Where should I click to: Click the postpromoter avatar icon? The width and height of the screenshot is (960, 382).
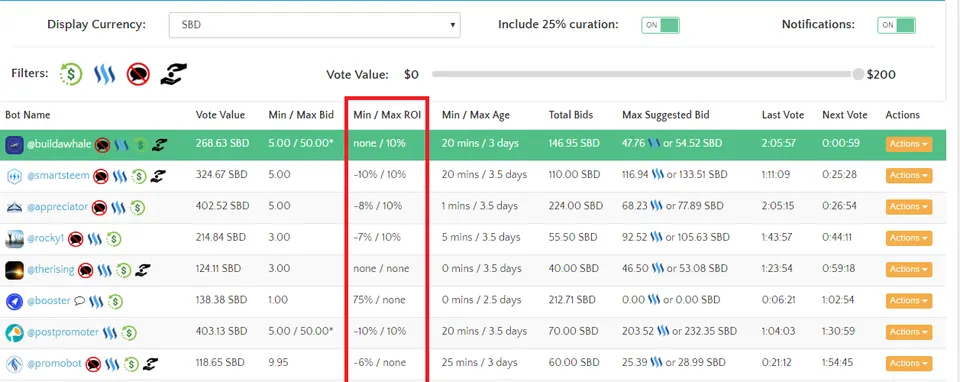15,332
